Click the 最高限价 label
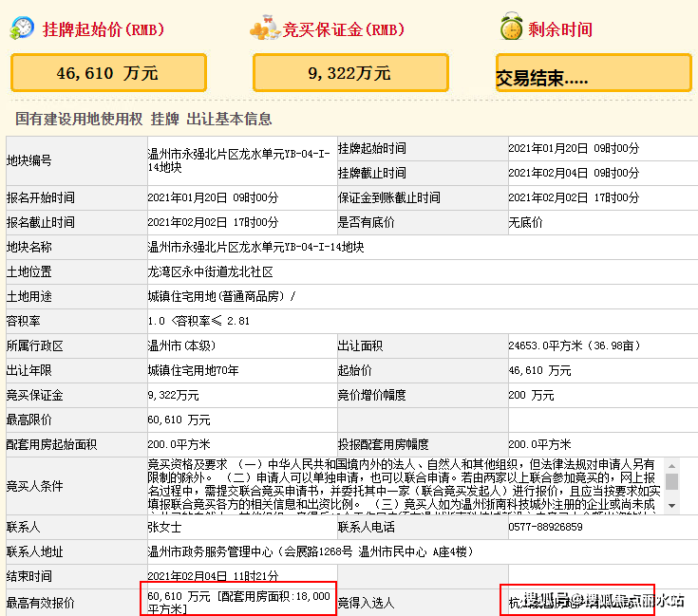698x616 pixels. [x=28, y=420]
